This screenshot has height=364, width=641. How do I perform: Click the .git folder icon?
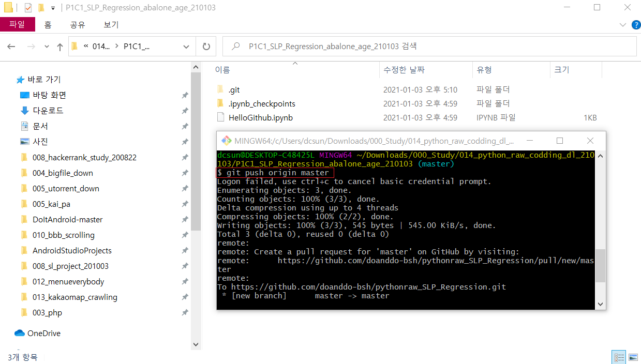pyautogui.click(x=220, y=89)
